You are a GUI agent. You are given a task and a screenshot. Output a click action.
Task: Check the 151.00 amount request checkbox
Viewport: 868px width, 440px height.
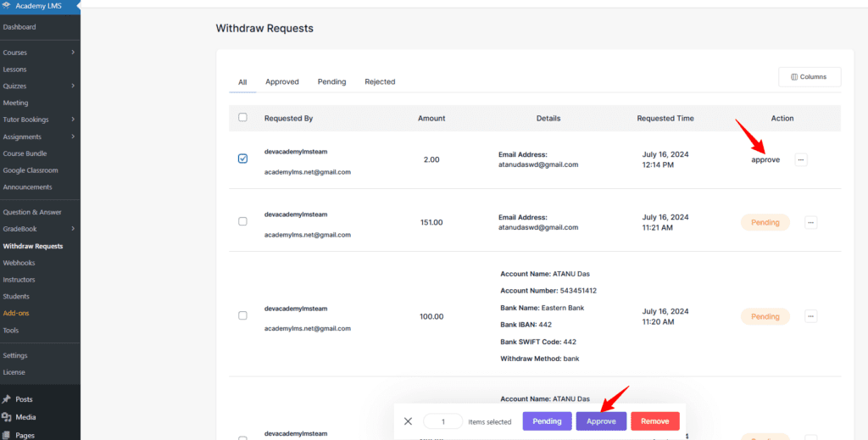(243, 221)
